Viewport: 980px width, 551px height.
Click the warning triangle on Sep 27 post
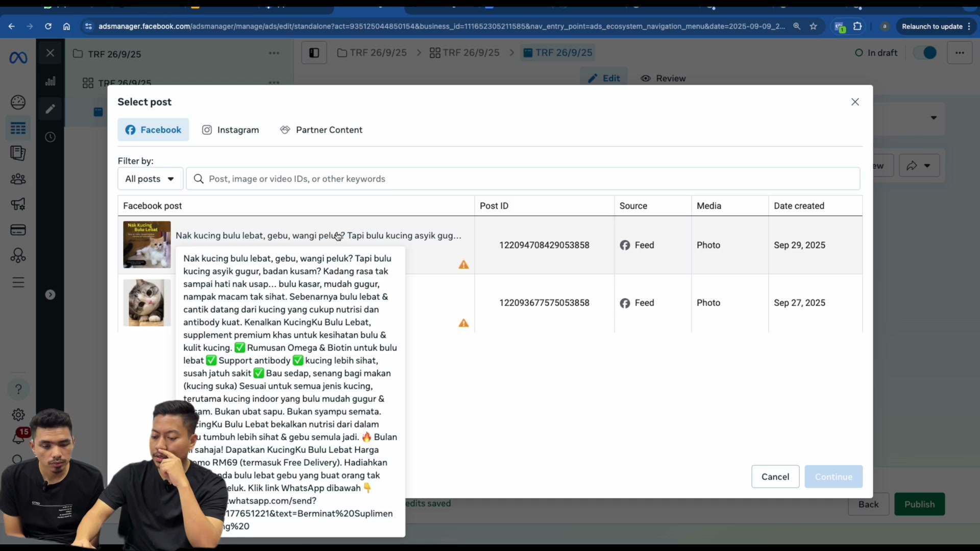click(463, 323)
